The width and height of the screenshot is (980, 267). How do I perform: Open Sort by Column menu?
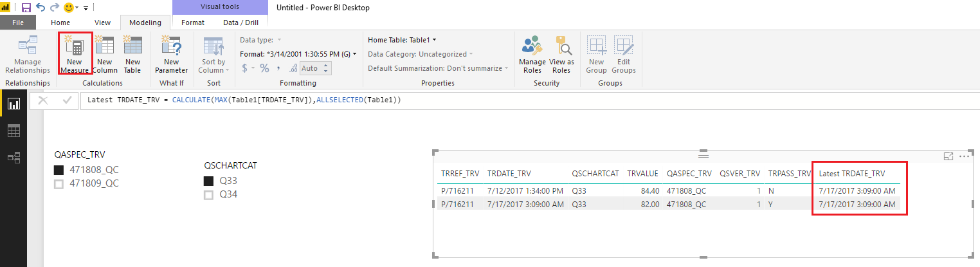(x=213, y=55)
